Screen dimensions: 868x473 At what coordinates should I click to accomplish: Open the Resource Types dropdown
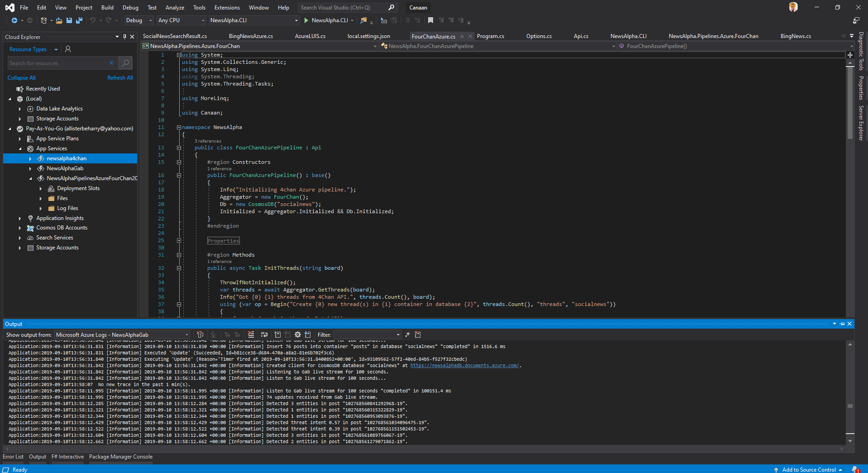(33, 49)
